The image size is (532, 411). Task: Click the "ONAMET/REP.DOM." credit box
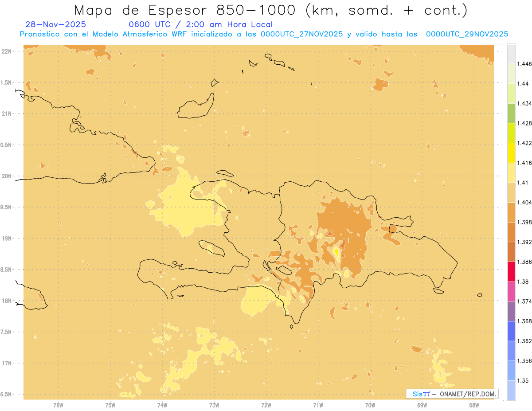452,394
